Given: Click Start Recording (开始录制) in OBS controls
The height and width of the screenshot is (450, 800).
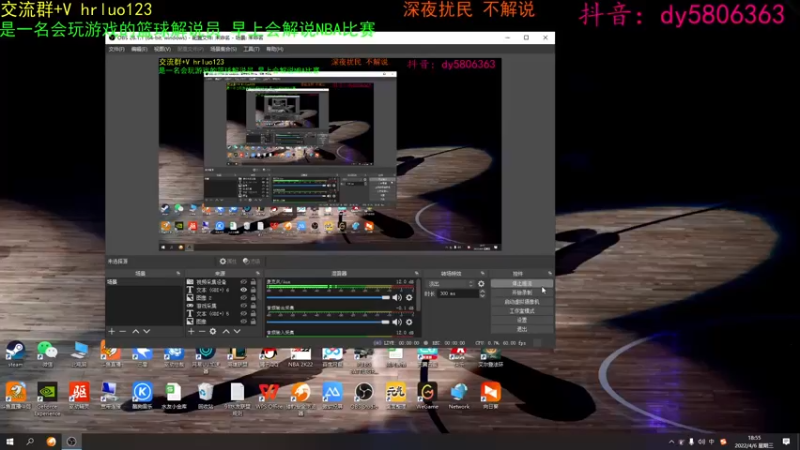Looking at the screenshot, I should click(x=521, y=292).
